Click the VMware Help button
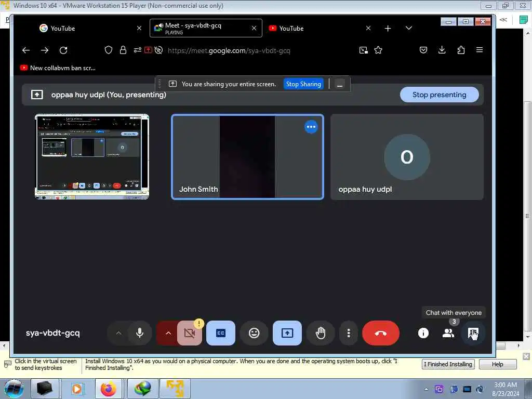Screen dimensions: 532x399 497,364
